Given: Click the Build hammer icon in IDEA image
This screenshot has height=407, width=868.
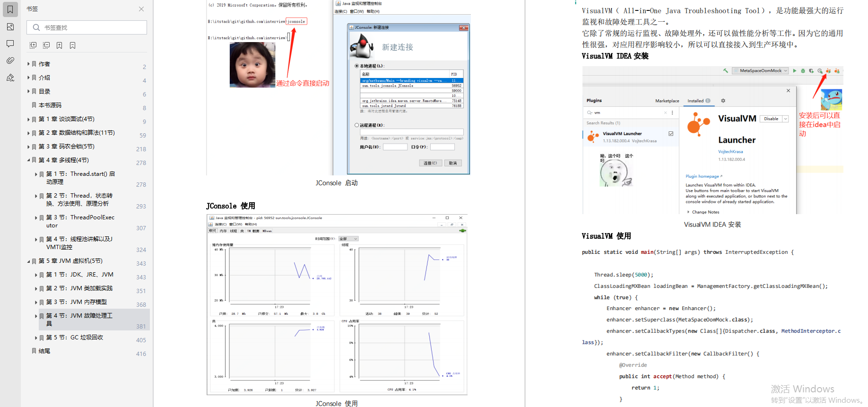Looking at the screenshot, I should pyautogui.click(x=726, y=71).
